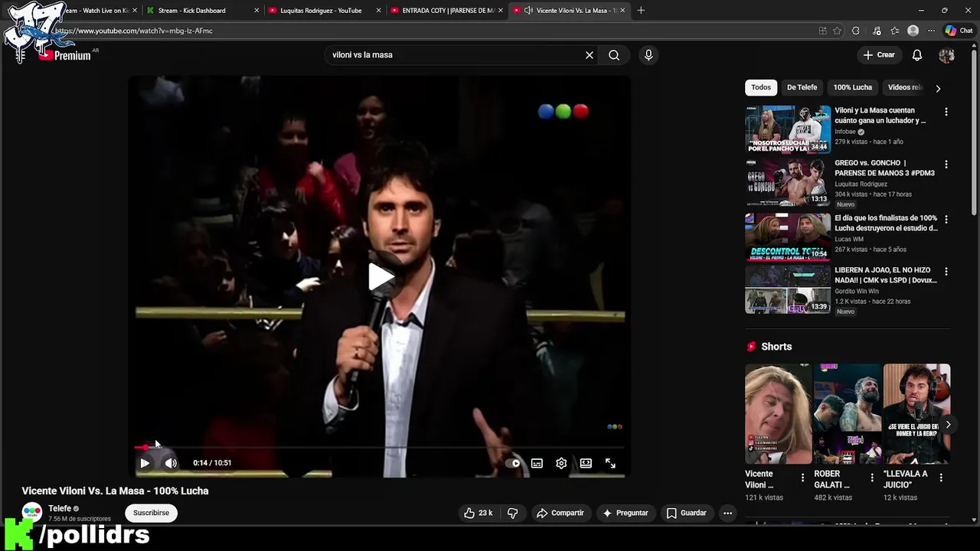
Task: Click the Preguntar button
Action: [x=626, y=513]
